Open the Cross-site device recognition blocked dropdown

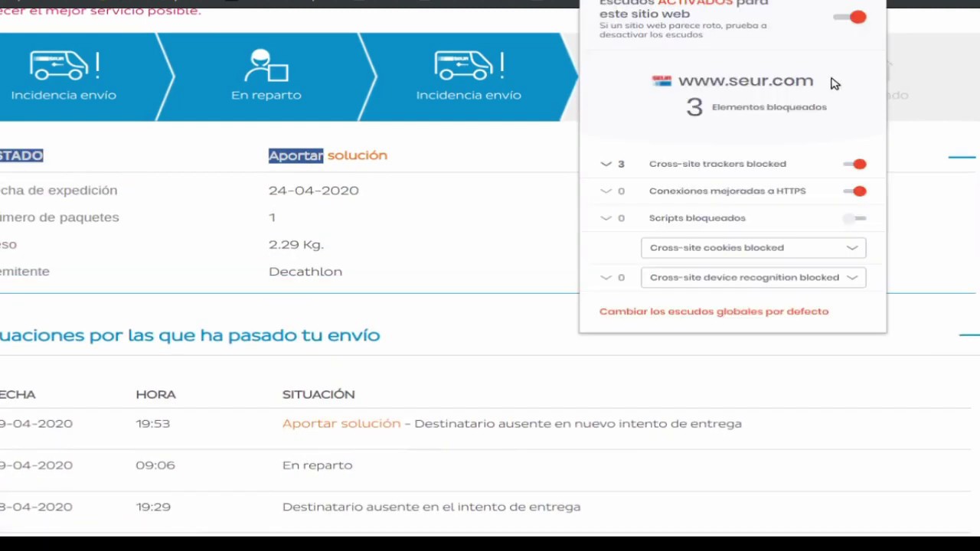tap(753, 278)
